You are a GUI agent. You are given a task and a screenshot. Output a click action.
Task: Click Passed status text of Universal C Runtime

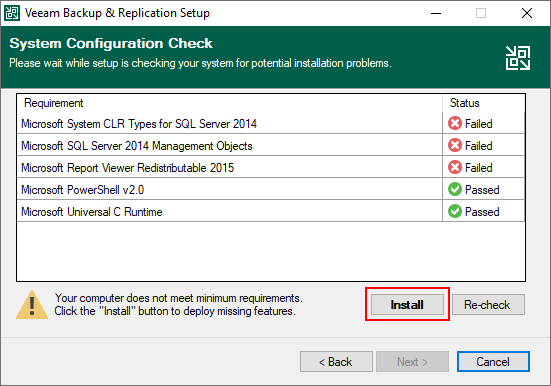point(482,212)
